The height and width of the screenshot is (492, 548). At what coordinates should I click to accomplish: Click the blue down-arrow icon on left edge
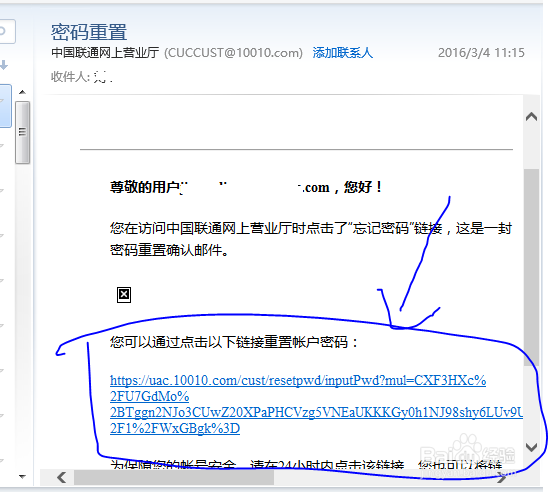click(4, 65)
